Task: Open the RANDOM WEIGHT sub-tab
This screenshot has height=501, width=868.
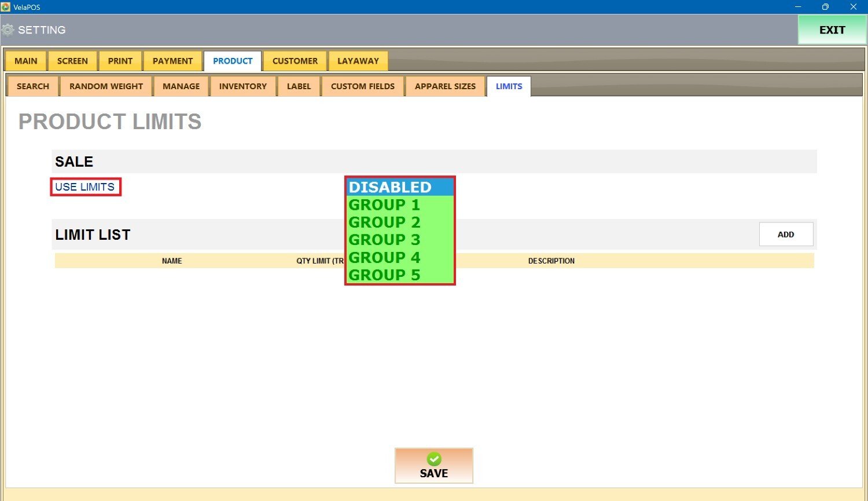Action: click(106, 86)
